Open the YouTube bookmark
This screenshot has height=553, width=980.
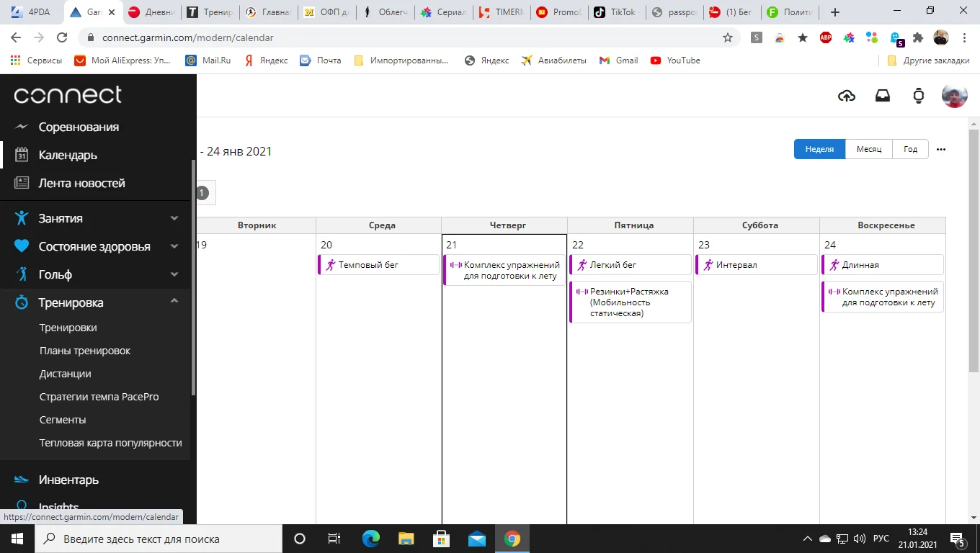[675, 60]
